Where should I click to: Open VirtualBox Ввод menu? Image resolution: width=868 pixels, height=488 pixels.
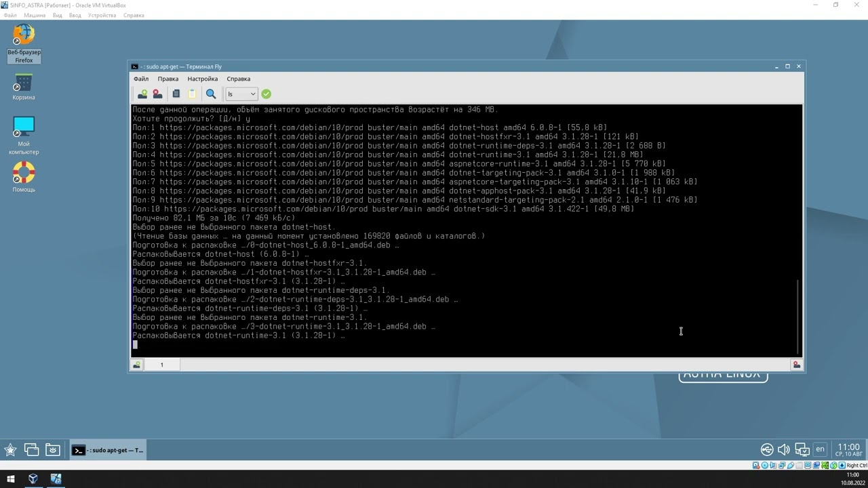75,15
